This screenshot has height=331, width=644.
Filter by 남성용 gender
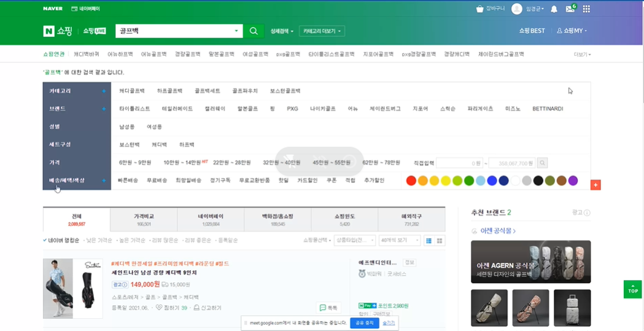127,127
